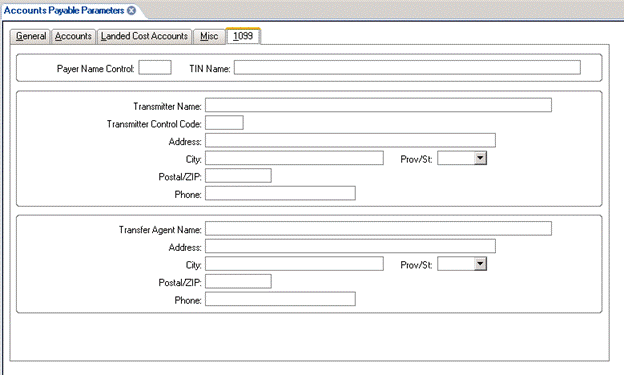The height and width of the screenshot is (375, 624).
Task: Click the Transmitter Name field
Action: (378, 105)
